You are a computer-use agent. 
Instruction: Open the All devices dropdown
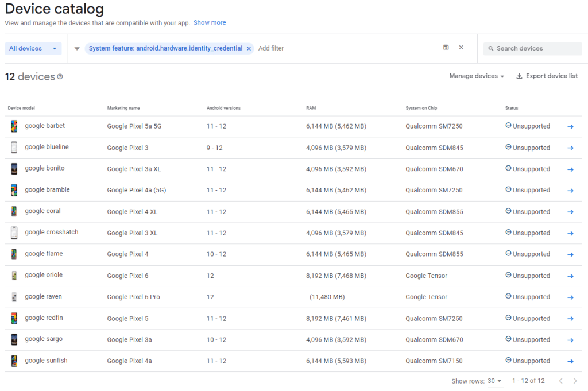(33, 48)
